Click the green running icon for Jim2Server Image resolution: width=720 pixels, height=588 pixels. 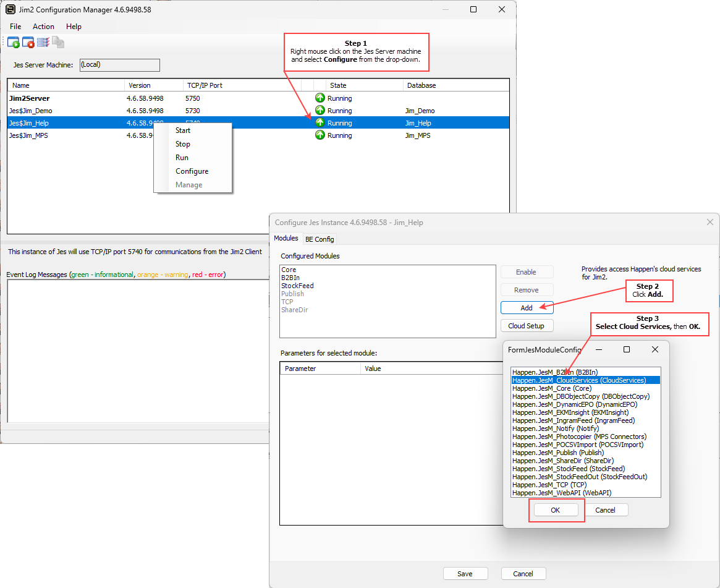coord(320,98)
